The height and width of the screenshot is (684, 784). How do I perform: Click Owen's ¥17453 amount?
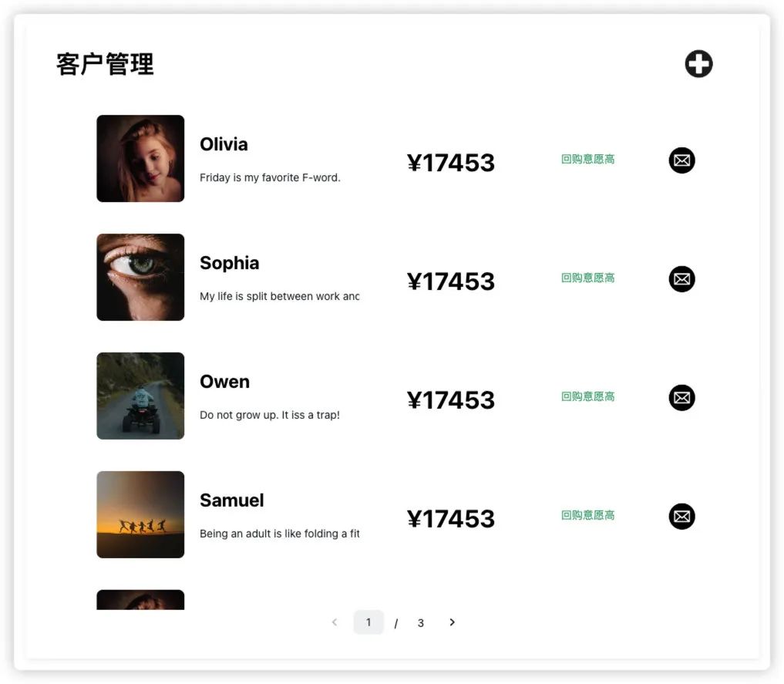pyautogui.click(x=451, y=400)
